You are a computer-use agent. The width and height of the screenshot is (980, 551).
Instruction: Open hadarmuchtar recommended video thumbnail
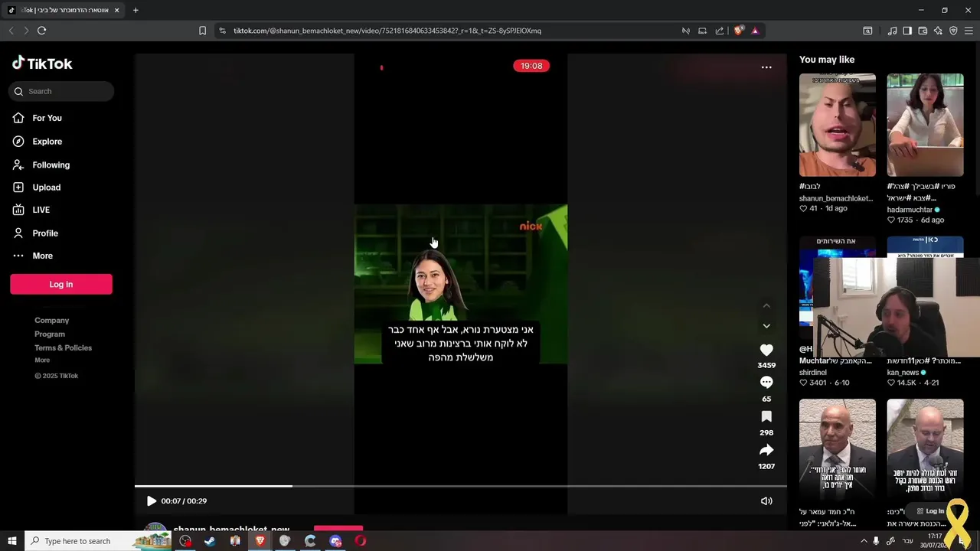click(x=925, y=126)
